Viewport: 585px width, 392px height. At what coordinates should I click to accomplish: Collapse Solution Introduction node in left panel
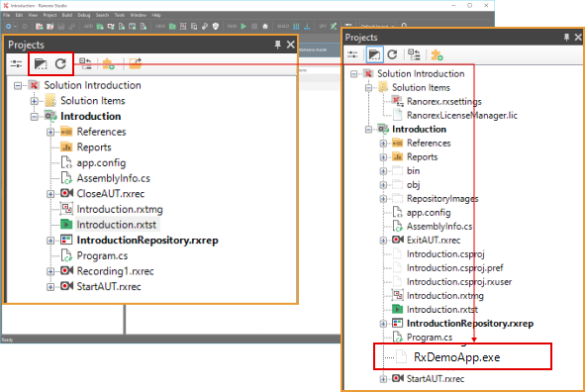(x=18, y=86)
